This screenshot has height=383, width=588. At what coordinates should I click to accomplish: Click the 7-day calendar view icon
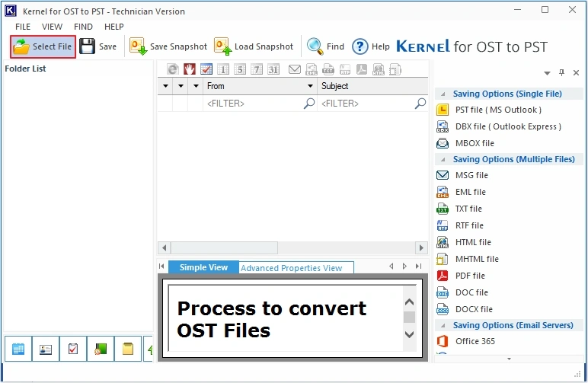(x=257, y=69)
